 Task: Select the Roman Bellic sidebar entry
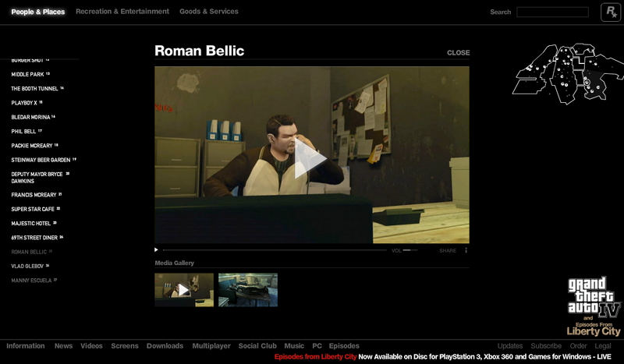[x=31, y=252]
